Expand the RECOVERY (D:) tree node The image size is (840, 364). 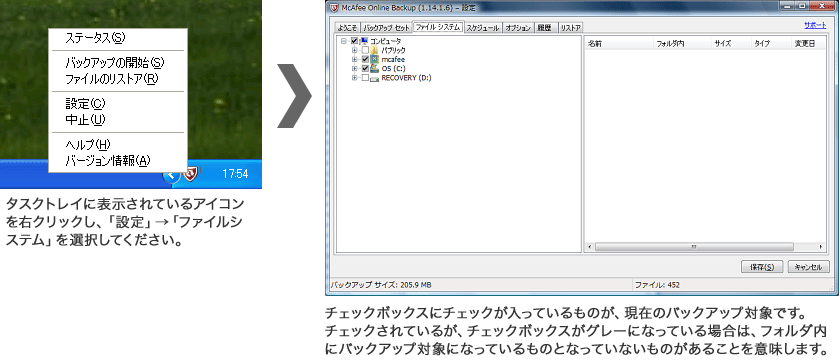click(354, 78)
